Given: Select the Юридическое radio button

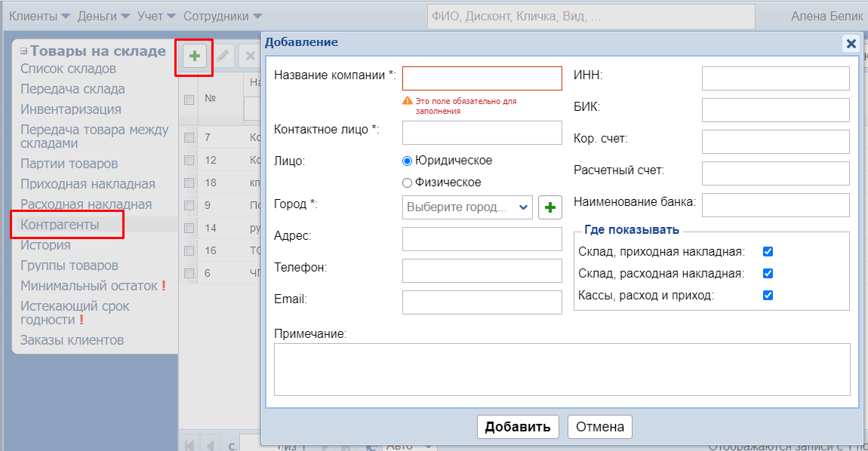Looking at the screenshot, I should tap(408, 161).
